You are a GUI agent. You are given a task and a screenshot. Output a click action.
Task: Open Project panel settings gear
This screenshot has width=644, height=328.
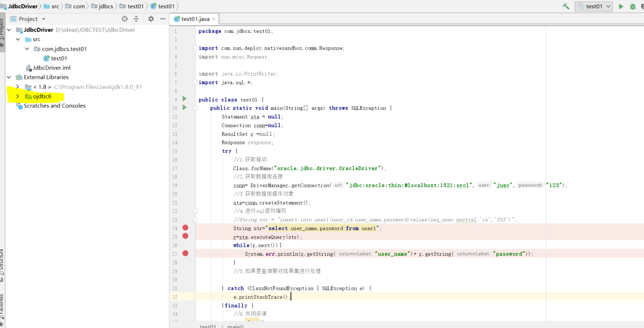click(x=151, y=19)
